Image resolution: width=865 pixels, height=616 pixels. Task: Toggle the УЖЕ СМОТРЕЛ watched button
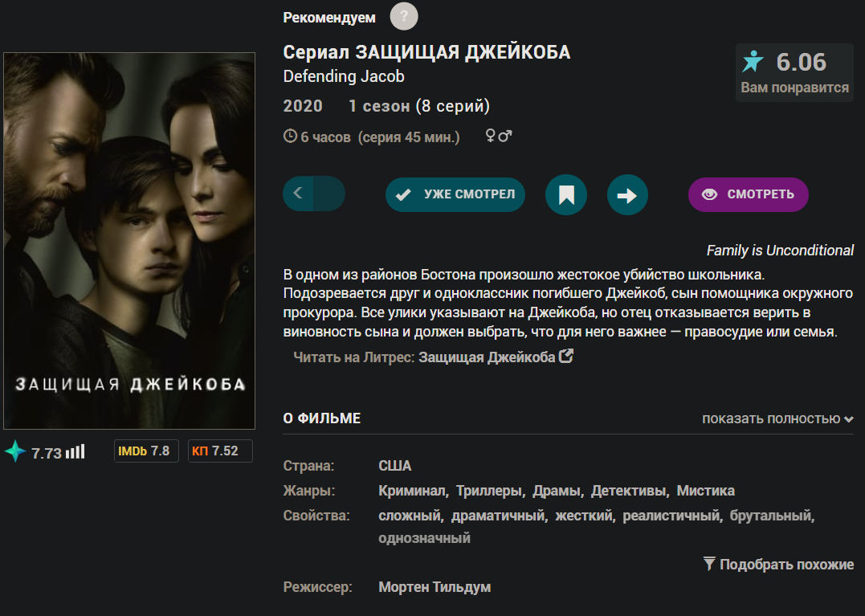coord(455,194)
